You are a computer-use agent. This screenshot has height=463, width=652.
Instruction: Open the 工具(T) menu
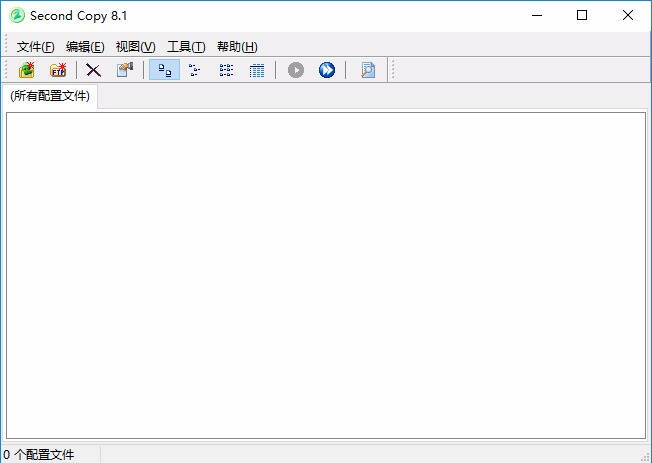186,47
